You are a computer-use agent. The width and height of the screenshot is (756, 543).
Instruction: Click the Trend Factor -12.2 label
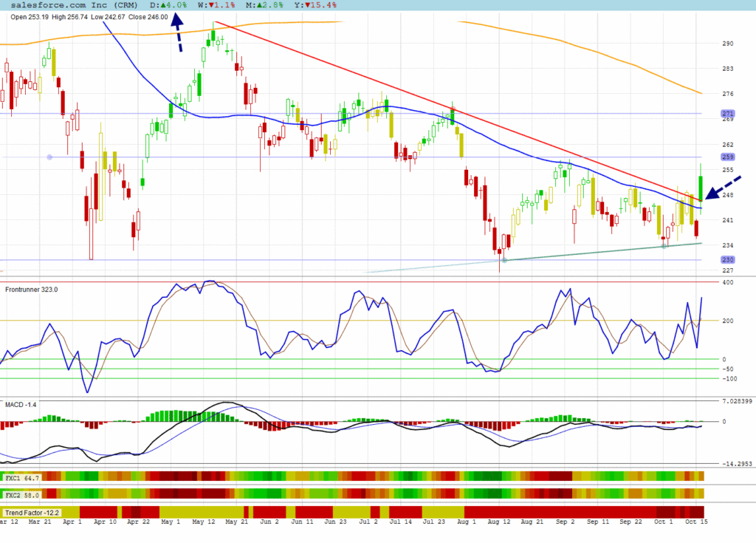point(32,512)
